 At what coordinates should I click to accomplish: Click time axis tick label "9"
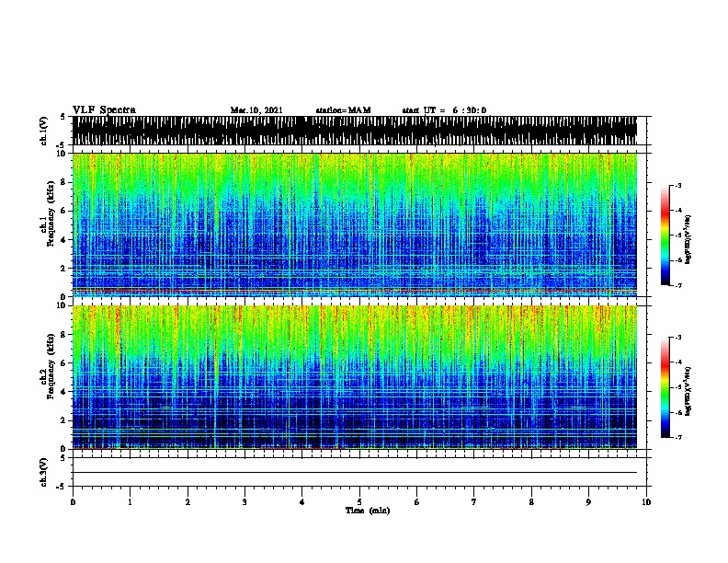[588, 502]
